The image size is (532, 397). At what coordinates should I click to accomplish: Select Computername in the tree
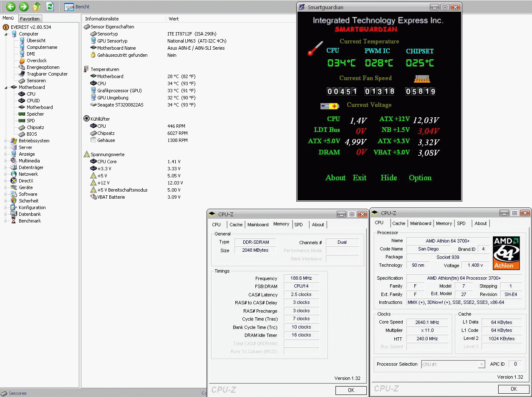tap(42, 47)
